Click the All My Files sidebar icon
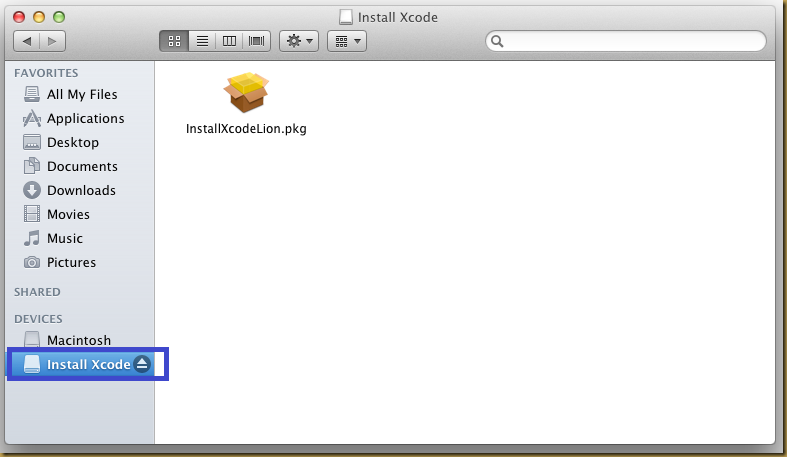This screenshot has height=457, width=787. [32, 94]
